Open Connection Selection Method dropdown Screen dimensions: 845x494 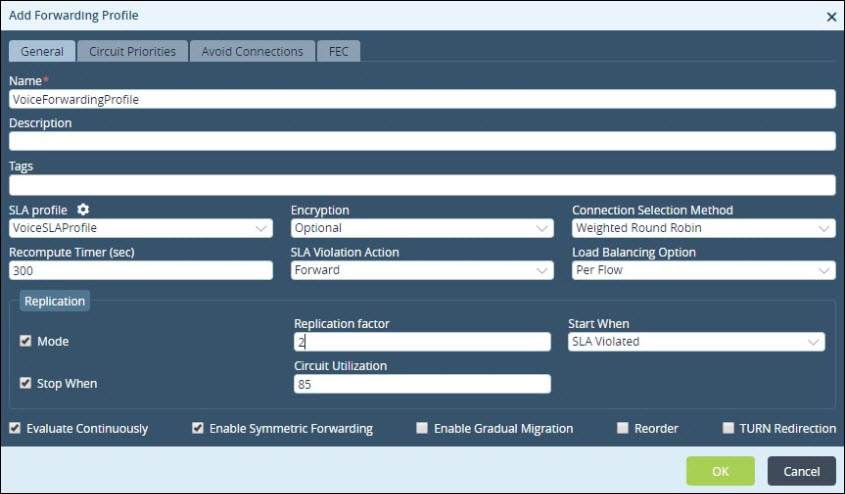tap(703, 228)
